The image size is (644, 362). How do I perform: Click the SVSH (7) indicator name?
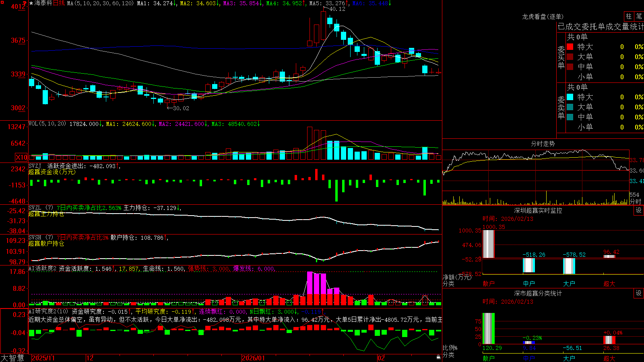[x=41, y=238]
